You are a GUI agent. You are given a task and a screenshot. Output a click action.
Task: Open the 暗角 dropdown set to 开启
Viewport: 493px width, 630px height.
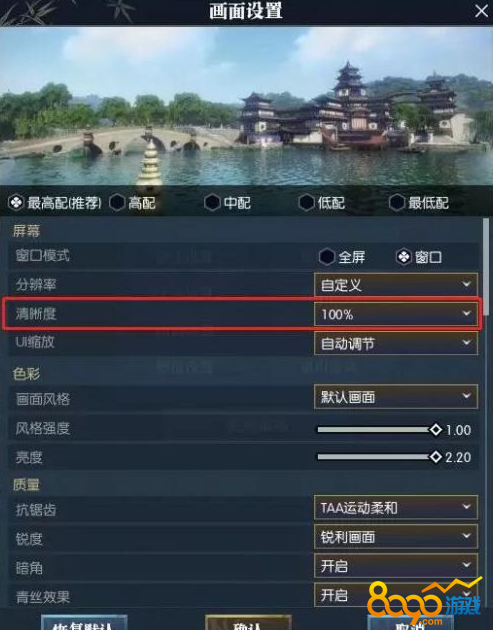pos(396,566)
